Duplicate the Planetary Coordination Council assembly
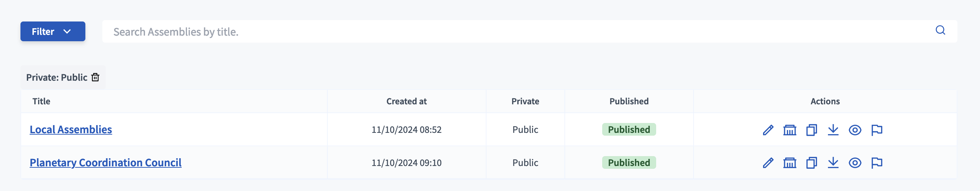 (811, 163)
